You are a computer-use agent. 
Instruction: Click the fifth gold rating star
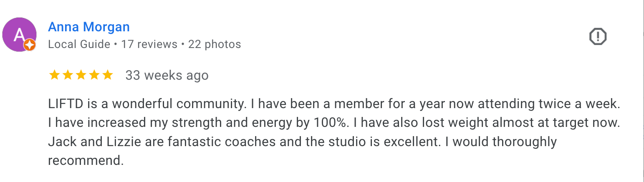[108, 75]
